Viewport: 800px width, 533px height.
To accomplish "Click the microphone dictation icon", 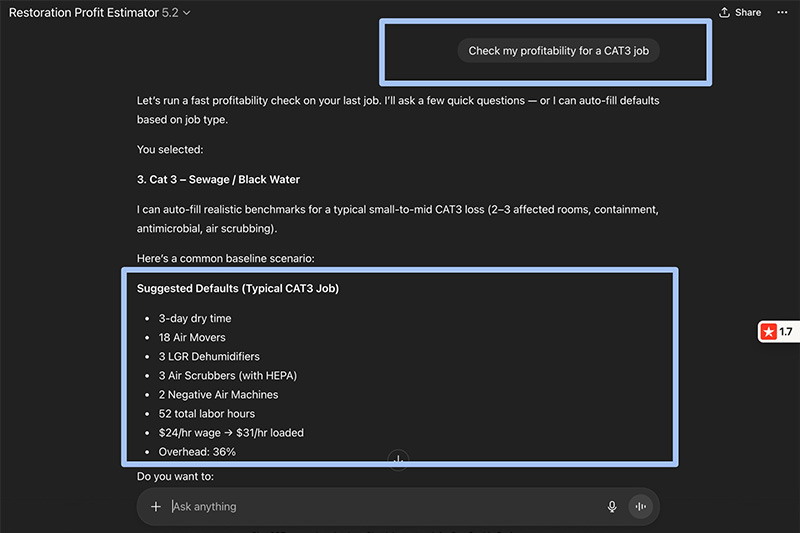I will coord(612,507).
